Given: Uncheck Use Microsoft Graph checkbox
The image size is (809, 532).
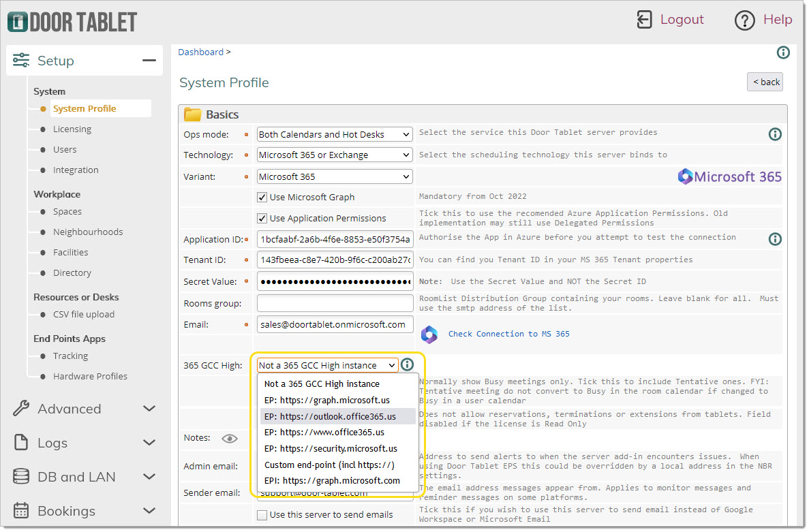Looking at the screenshot, I should pyautogui.click(x=262, y=197).
